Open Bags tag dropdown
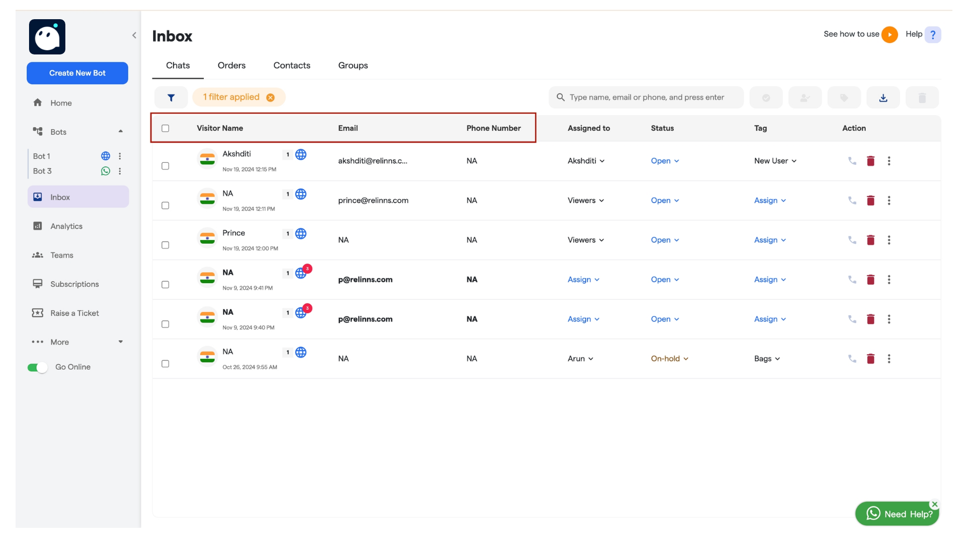Image resolution: width=968 pixels, height=560 pixels. pyautogui.click(x=767, y=359)
